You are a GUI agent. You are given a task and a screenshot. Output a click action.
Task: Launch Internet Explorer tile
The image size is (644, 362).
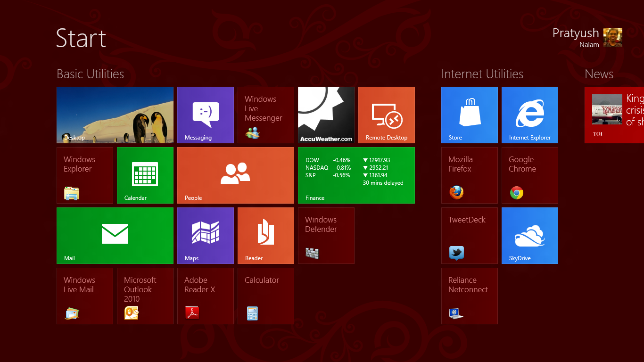pyautogui.click(x=530, y=115)
